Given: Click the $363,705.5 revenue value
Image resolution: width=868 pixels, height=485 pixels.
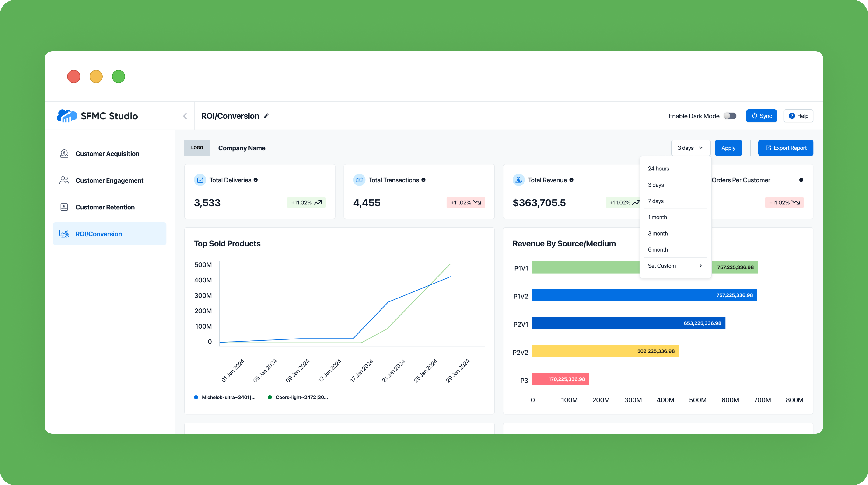Looking at the screenshot, I should pos(539,203).
